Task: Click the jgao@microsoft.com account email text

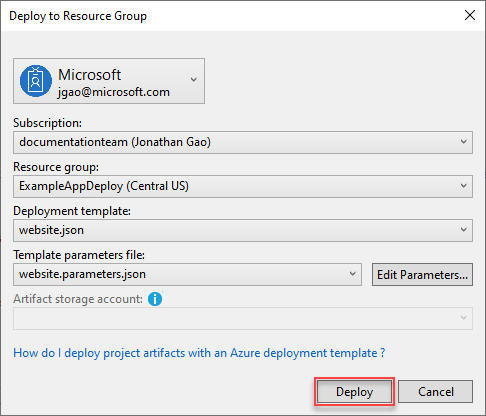Action: 114,92
